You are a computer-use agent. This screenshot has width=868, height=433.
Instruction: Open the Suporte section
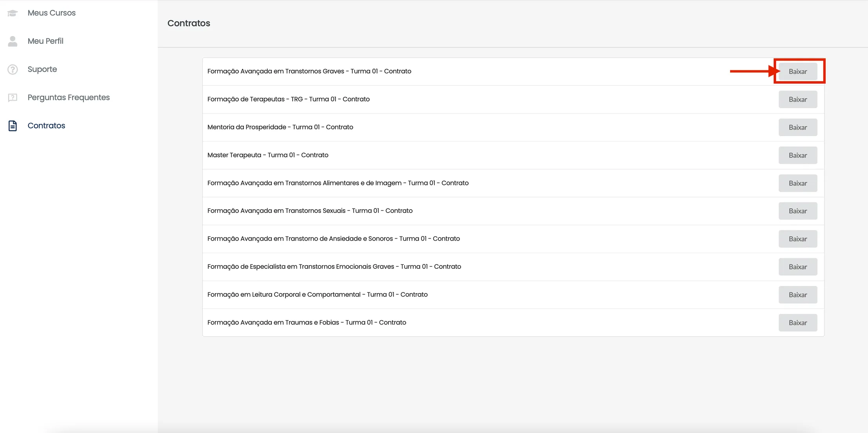click(42, 69)
